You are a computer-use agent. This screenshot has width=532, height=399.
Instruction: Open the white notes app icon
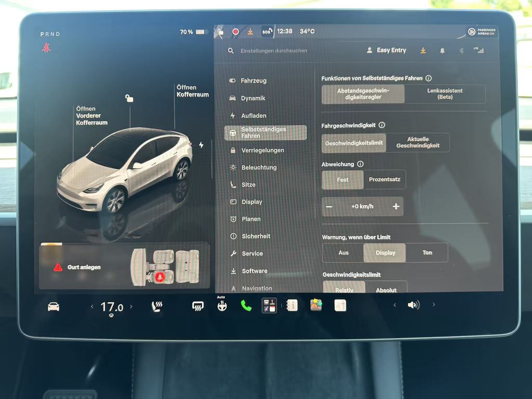(340, 305)
